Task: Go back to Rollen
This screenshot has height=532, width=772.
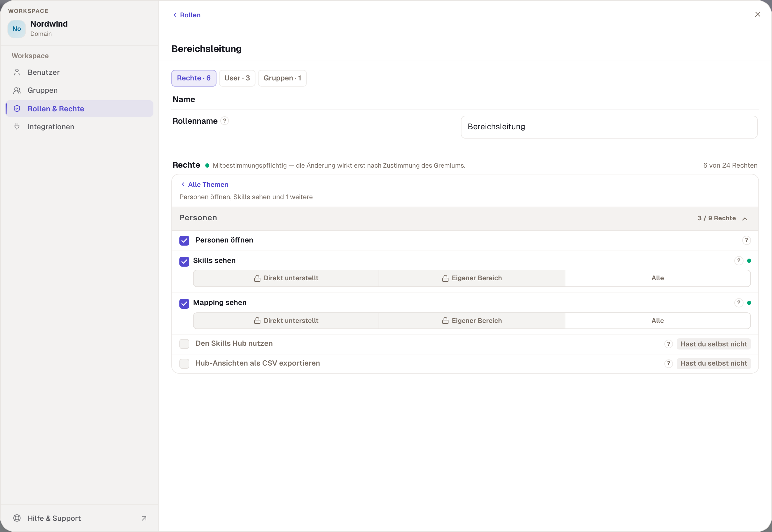Action: pos(187,15)
